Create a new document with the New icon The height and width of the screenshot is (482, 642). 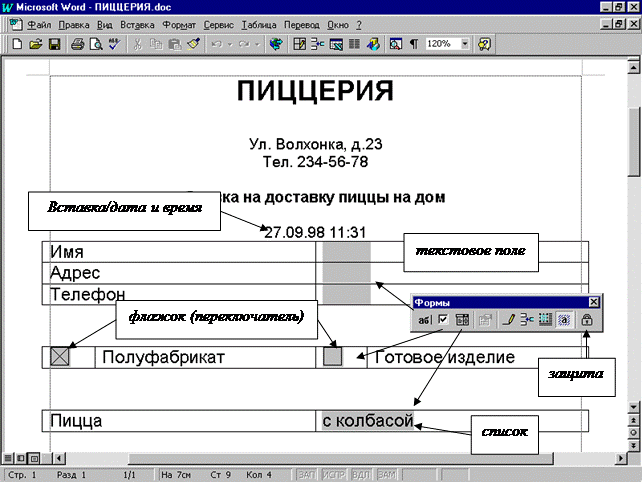pyautogui.click(x=17, y=44)
